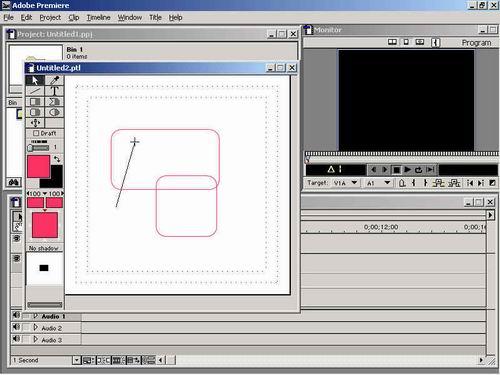Open the opacity triangle dropdown between 100 values

pos(45,194)
